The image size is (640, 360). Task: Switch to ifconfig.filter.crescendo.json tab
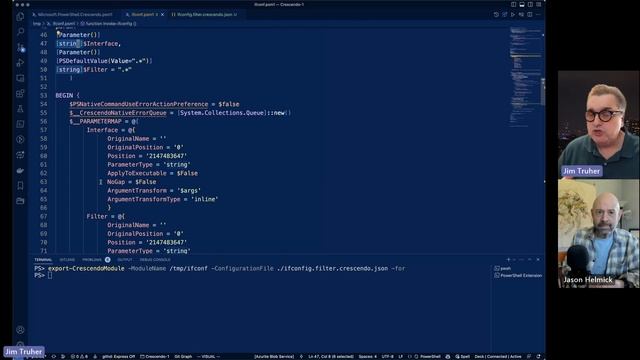pyautogui.click(x=204, y=14)
